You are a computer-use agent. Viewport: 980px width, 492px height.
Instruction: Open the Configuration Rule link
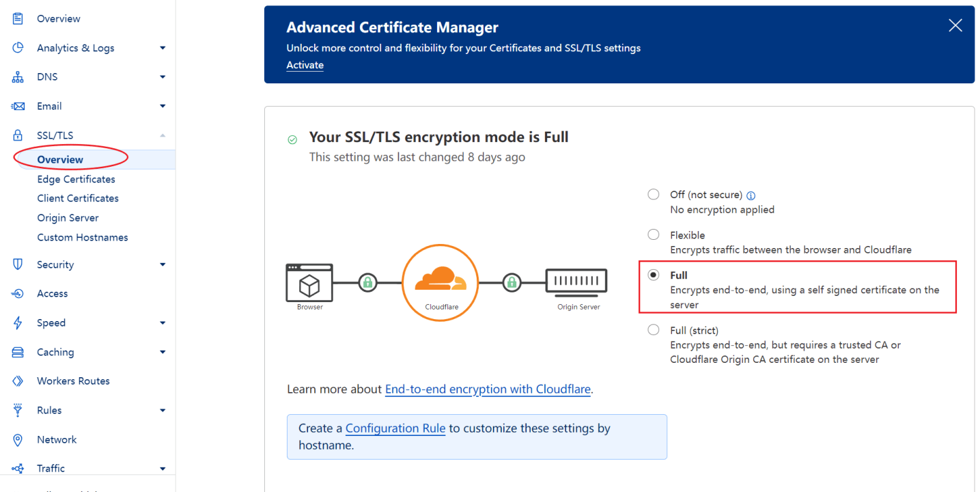[x=395, y=428]
